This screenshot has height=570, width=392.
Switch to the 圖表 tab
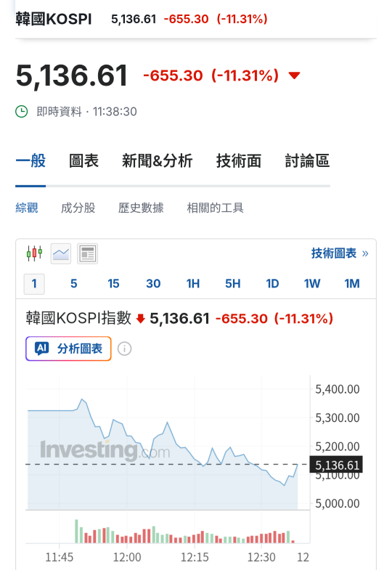click(84, 161)
